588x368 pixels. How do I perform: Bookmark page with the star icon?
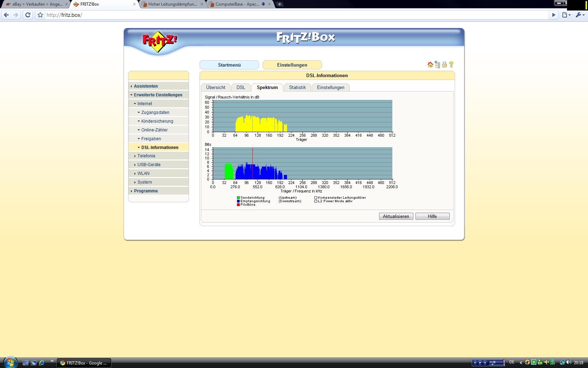point(40,15)
